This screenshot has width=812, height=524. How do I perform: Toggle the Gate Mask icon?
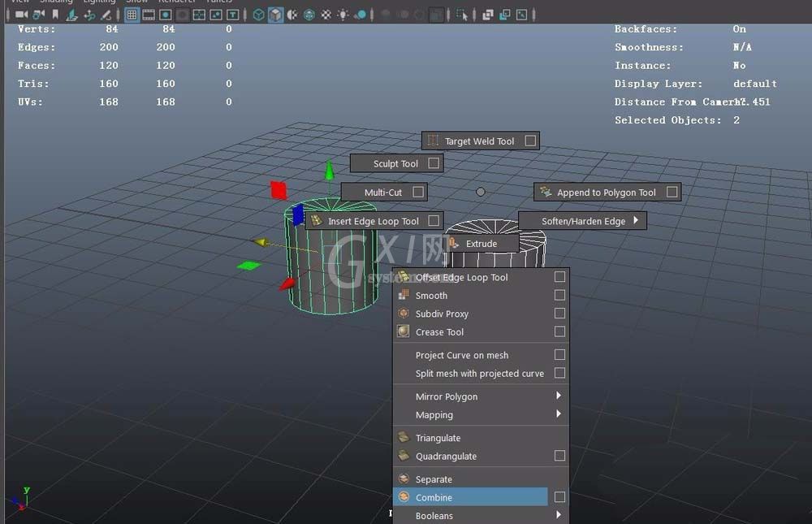click(183, 15)
